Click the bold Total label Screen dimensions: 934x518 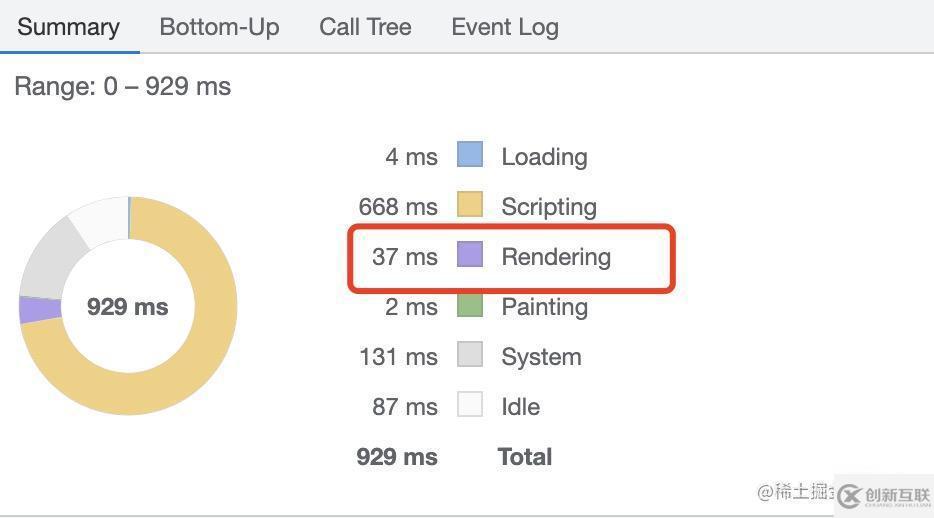coord(525,457)
